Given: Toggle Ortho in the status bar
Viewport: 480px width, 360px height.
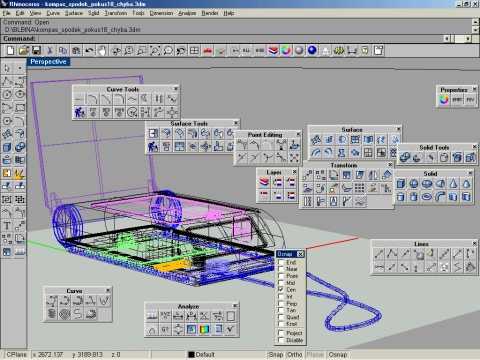Looking at the screenshot, I should 295,355.
